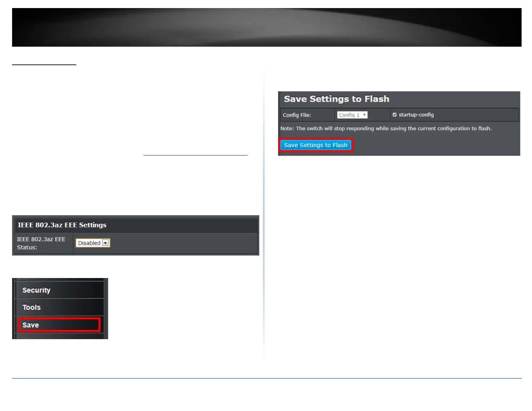This screenshot has height=411, width=532.
Task: Click the Save Settings to Flash button
Action: coord(315,145)
